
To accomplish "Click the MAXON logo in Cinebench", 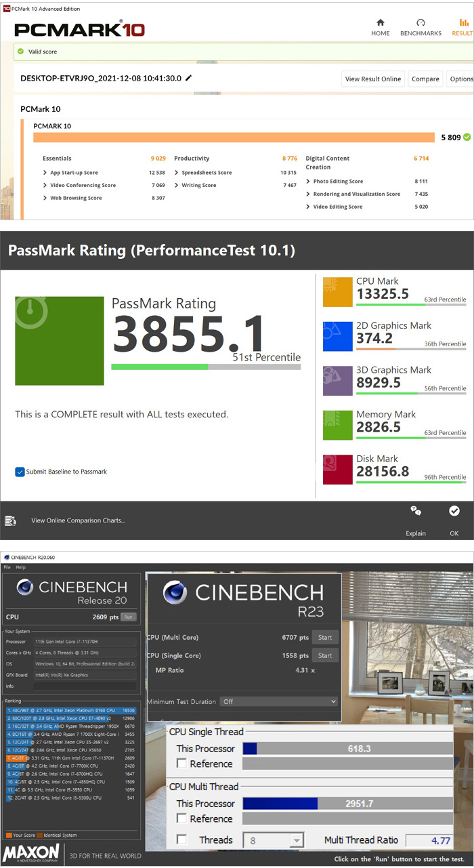I will pyautogui.click(x=32, y=853).
